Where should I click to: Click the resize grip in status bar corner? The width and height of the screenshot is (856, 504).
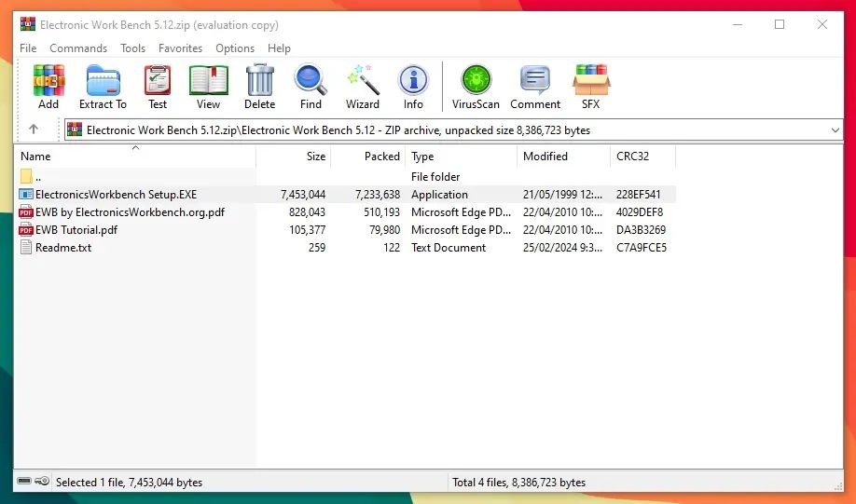(838, 485)
